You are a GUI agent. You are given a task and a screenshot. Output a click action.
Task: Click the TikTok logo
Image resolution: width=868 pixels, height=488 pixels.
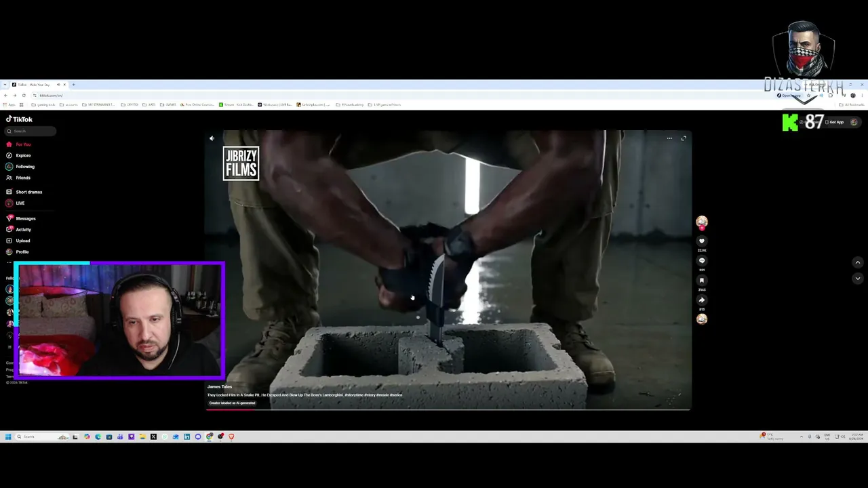(x=19, y=119)
